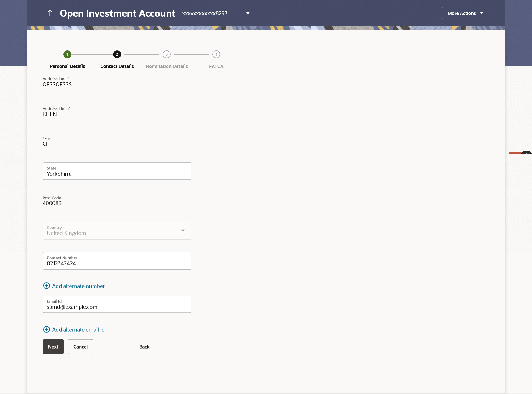532x394 pixels.
Task: Click step 3 circle in progress tracker
Action: tap(167, 54)
